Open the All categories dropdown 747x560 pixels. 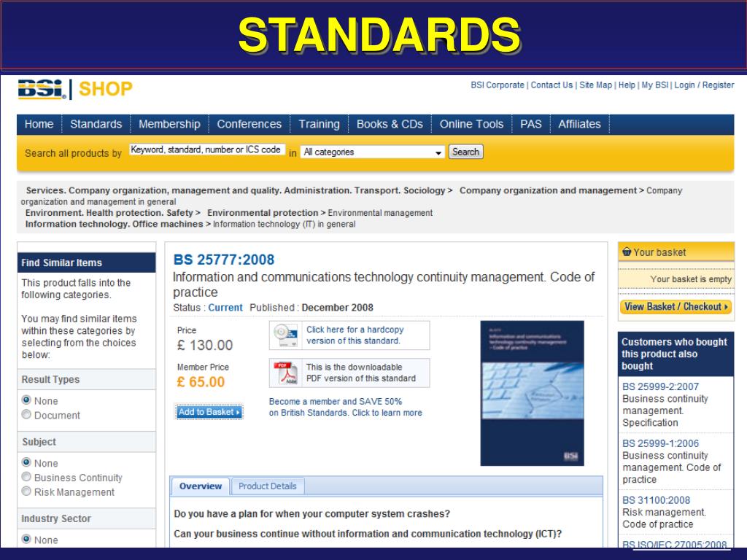coord(372,152)
